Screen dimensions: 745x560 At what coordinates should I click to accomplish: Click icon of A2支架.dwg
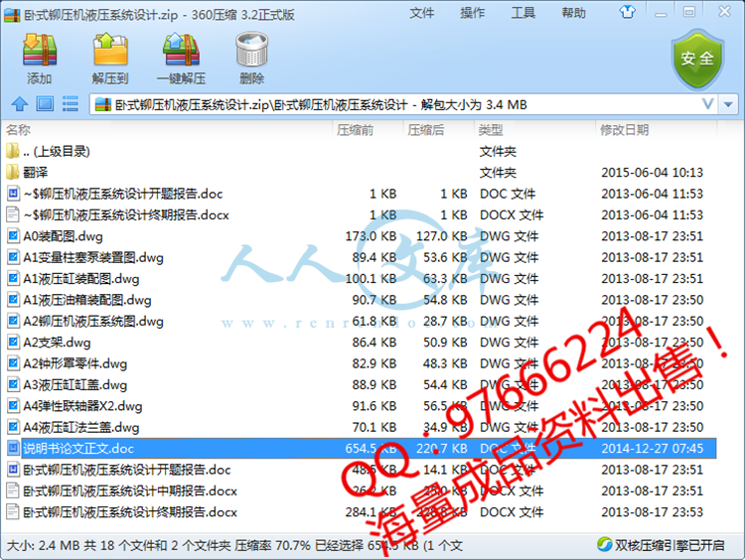point(13,342)
